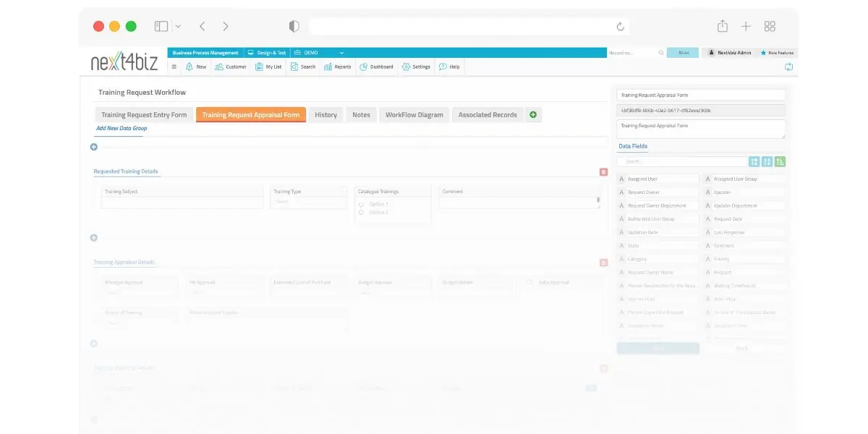Open Settings gear in the toolbar
Image resolution: width=868 pixels, height=434 pixels.
416,67
